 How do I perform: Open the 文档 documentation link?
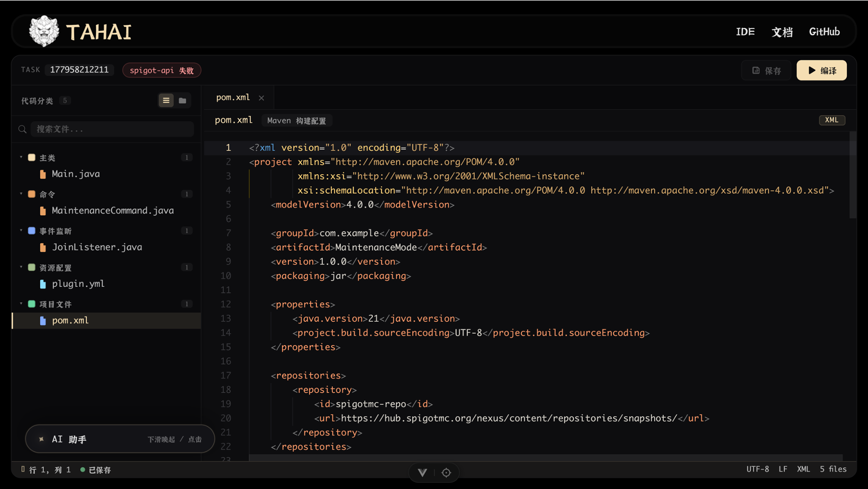[x=782, y=32]
